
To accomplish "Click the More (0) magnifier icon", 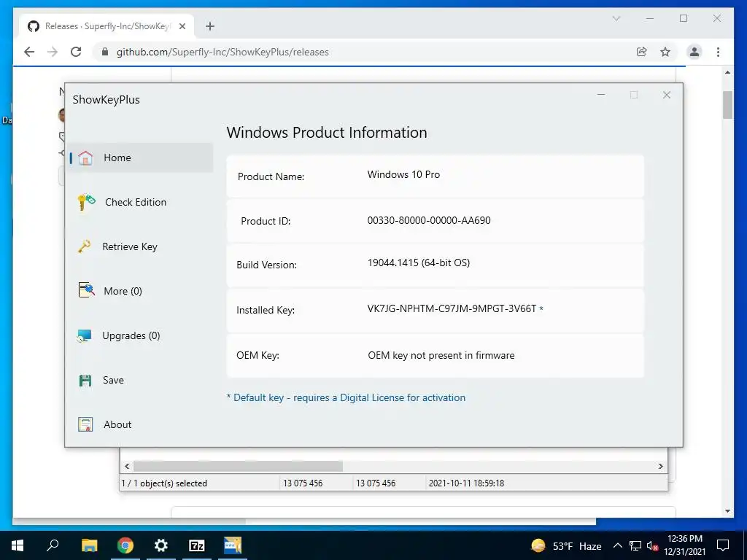I will [x=86, y=290].
